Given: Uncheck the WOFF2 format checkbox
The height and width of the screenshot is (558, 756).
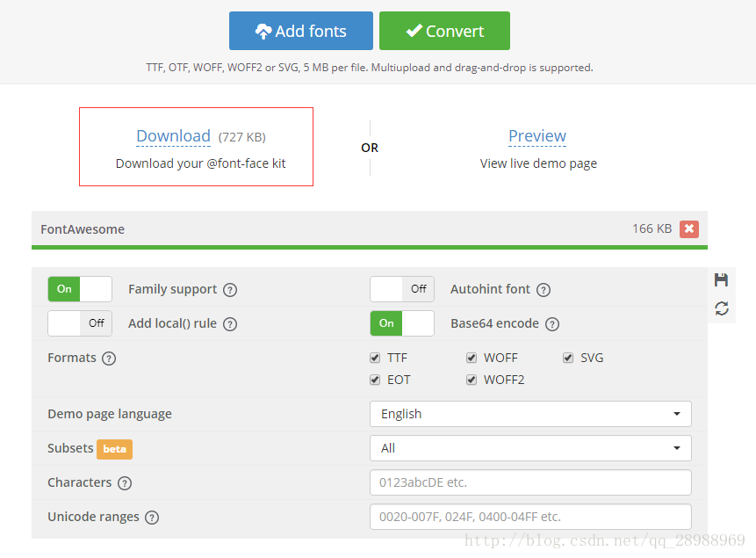Looking at the screenshot, I should tap(471, 380).
